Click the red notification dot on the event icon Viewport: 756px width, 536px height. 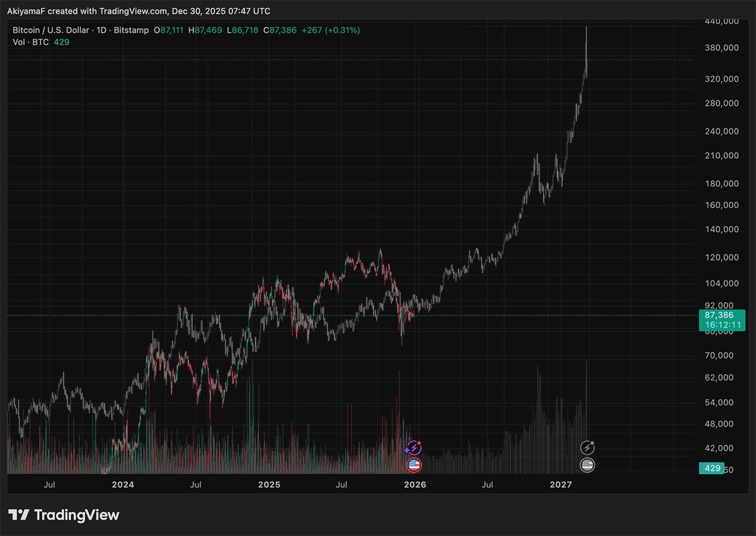418,443
